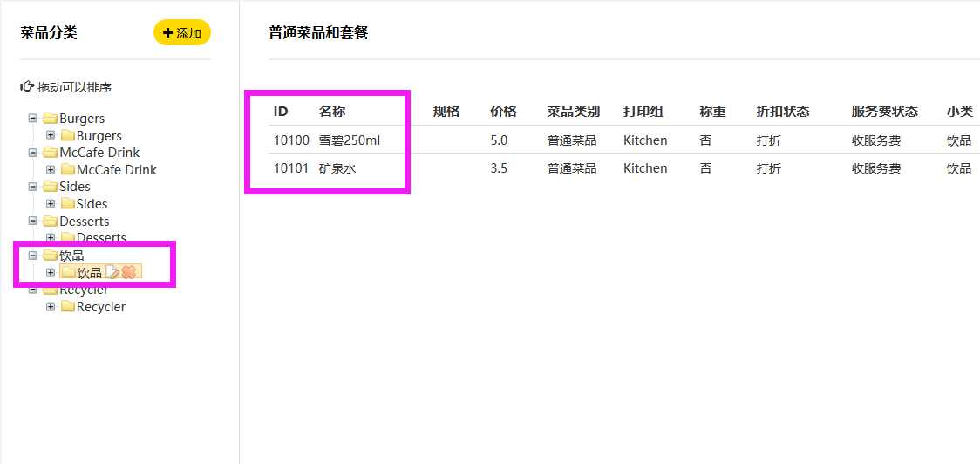Click the 普通菜品和套餐 heading

pyautogui.click(x=318, y=32)
